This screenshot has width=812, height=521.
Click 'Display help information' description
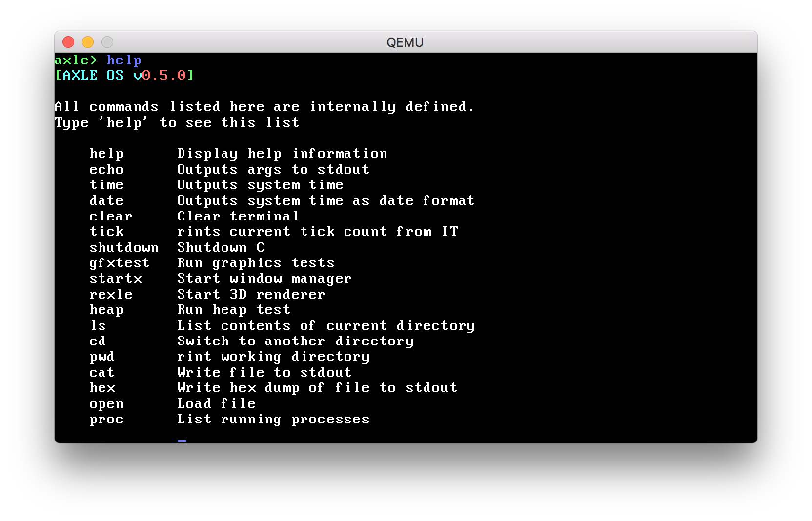[x=282, y=154]
